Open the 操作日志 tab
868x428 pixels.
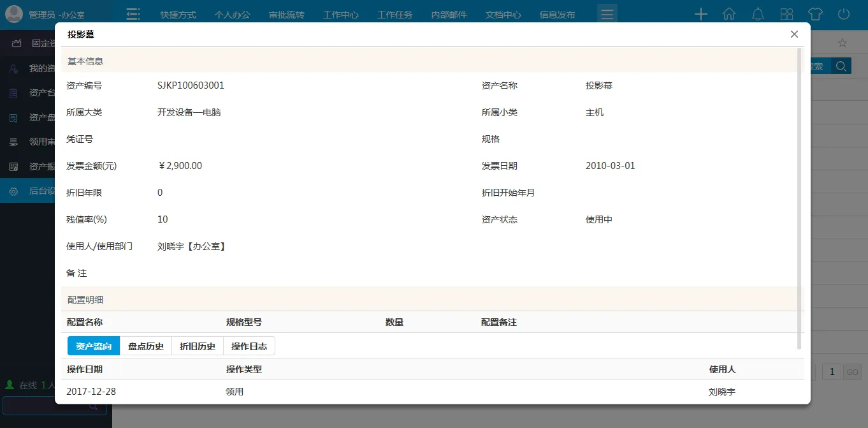tap(249, 346)
